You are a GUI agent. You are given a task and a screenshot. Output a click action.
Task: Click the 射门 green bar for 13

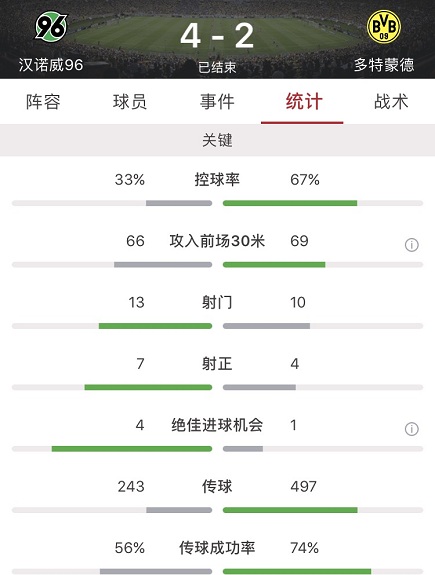tap(155, 326)
